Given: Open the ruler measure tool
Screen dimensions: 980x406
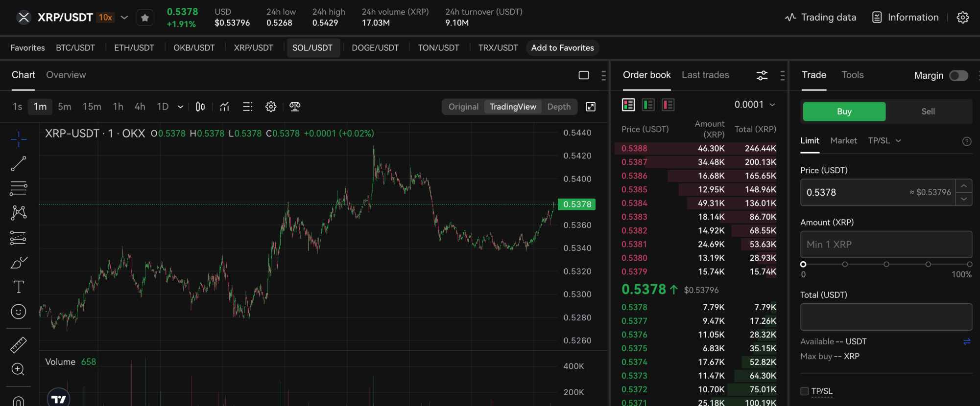Looking at the screenshot, I should 19,345.
